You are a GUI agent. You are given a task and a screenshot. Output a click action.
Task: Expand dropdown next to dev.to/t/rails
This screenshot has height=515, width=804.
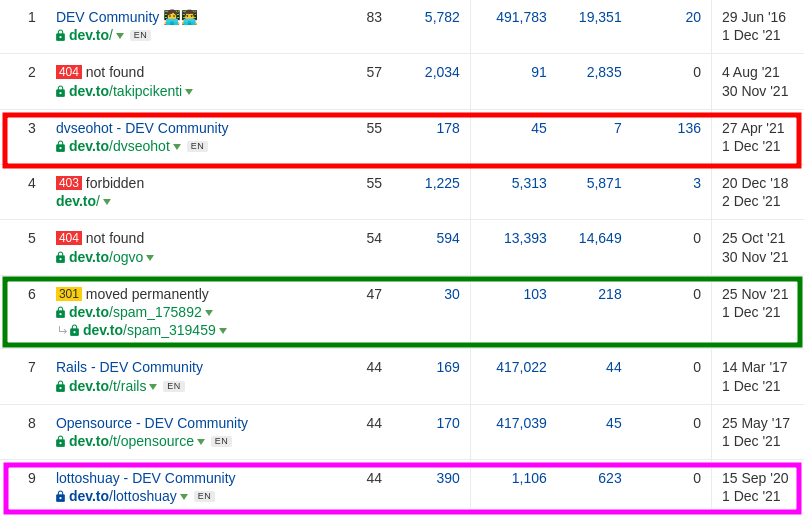pyautogui.click(x=153, y=387)
